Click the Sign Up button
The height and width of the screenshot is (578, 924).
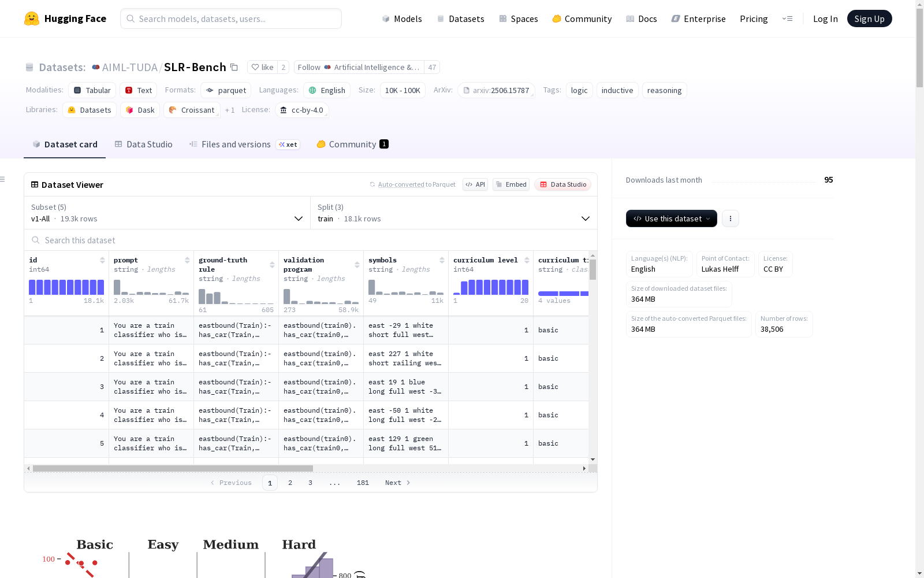pos(869,18)
